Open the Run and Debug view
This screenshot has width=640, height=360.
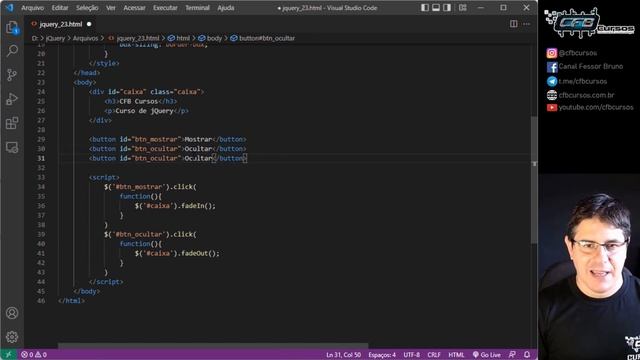[x=12, y=99]
